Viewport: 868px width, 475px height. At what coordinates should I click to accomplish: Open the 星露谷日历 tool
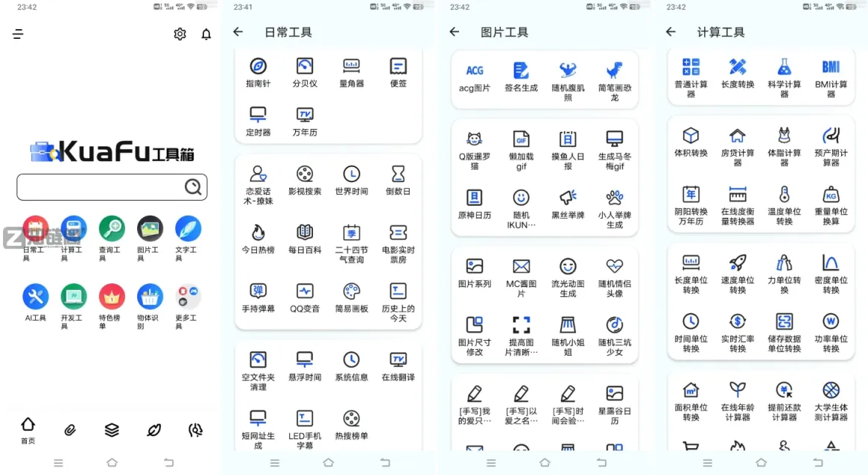pyautogui.click(x=615, y=405)
